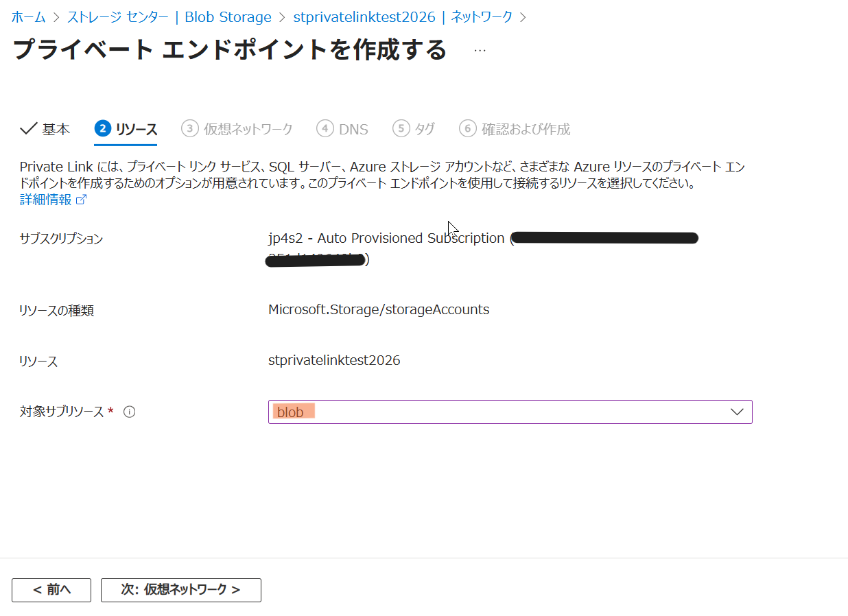Go back to the completed 基本 step
This screenshot has height=616, width=848.
pyautogui.click(x=45, y=129)
